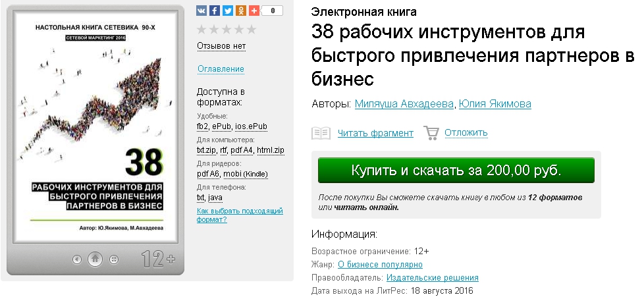Viewport: 644px width, 297px height.
Task: Click the shopping cart icon
Action: (x=431, y=132)
